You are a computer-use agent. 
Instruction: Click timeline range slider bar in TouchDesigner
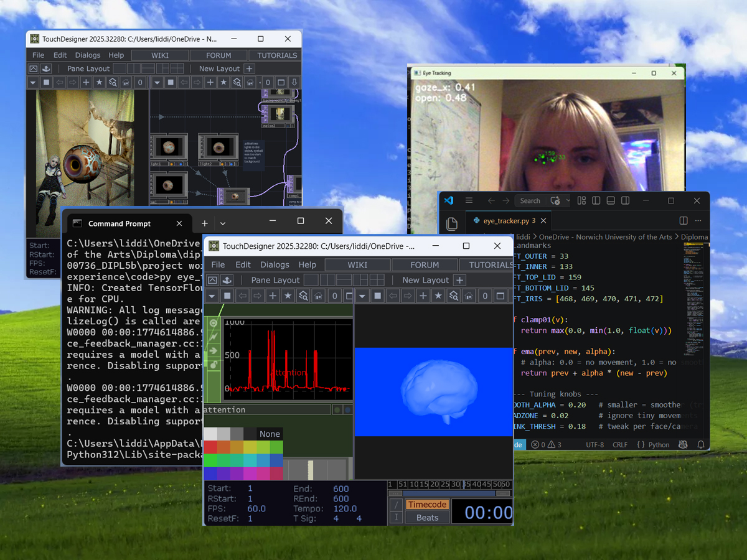click(x=449, y=493)
